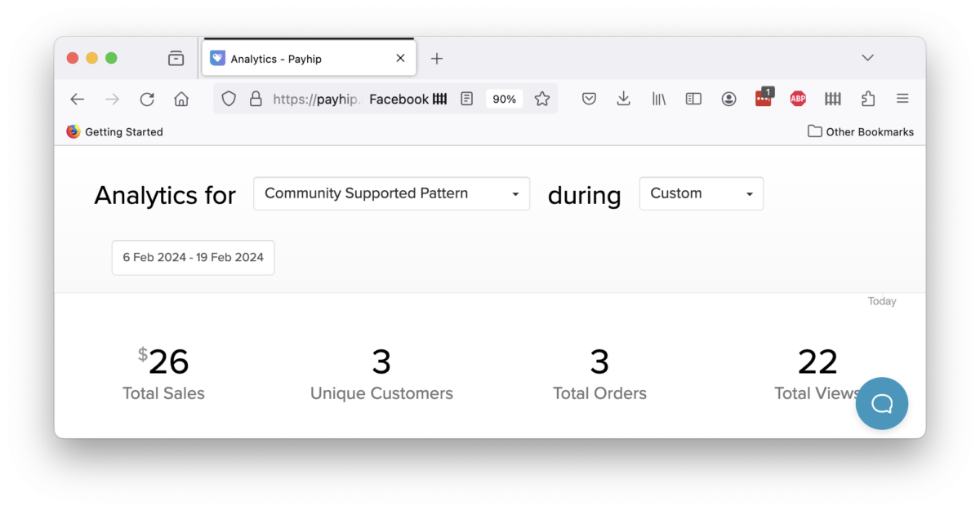Click the Pocket save icon
Screen dimensions: 980x510
(589, 99)
